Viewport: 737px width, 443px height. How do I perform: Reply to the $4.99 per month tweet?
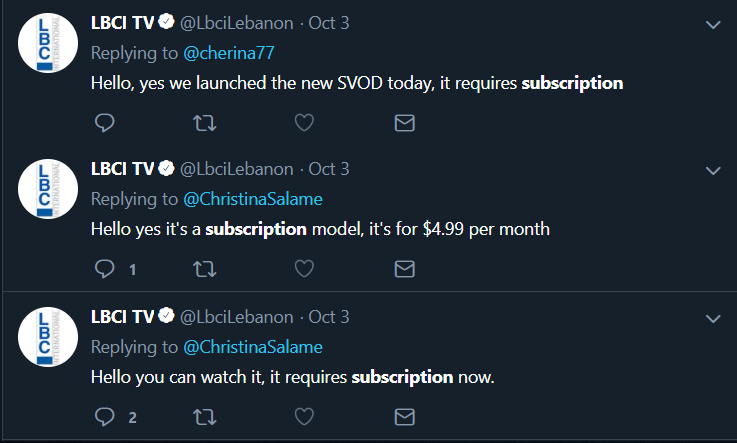[104, 269]
